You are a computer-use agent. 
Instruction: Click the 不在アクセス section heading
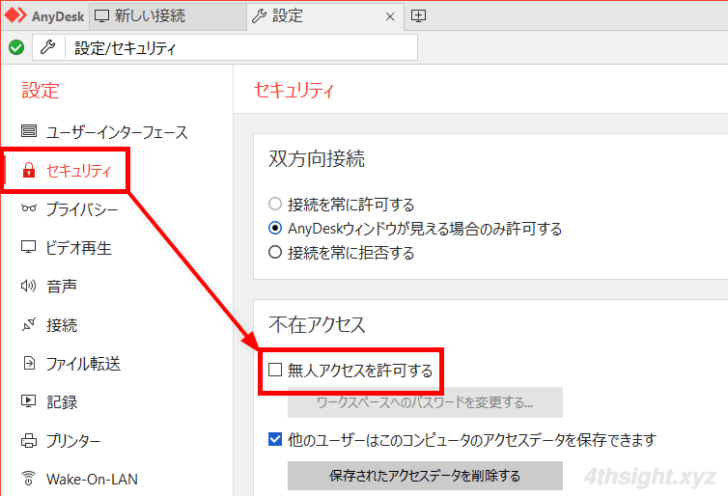(317, 325)
